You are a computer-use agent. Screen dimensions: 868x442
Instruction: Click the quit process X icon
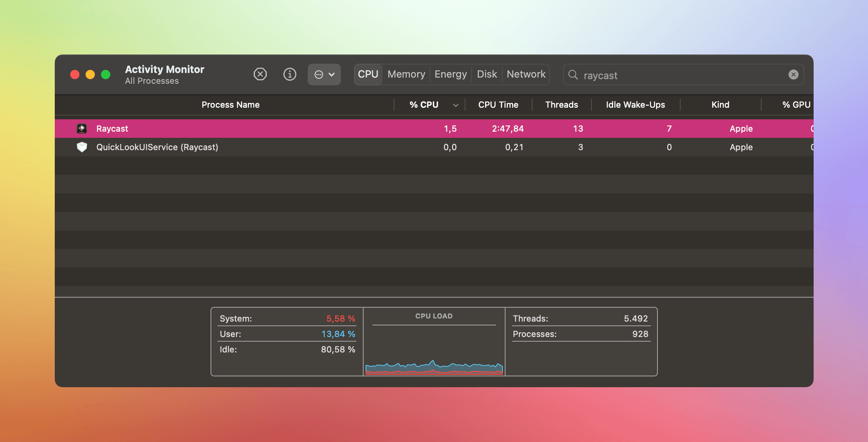[x=260, y=74]
